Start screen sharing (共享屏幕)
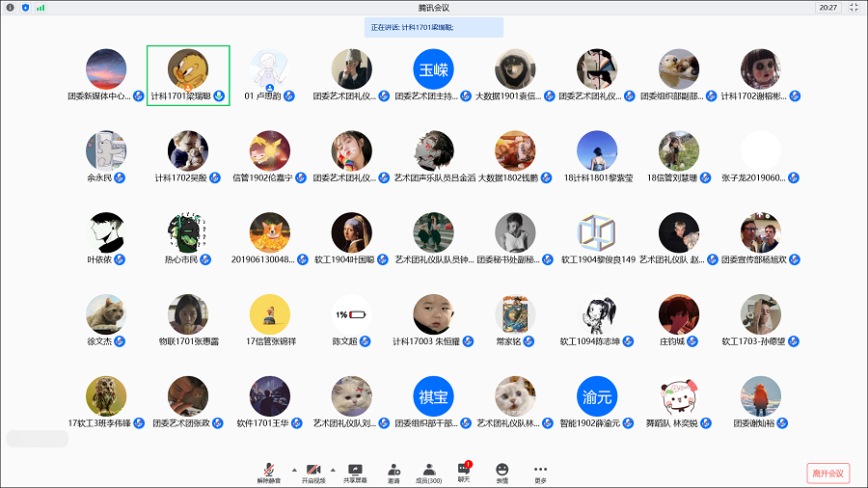Viewport: 868px width, 488px height. tap(355, 469)
